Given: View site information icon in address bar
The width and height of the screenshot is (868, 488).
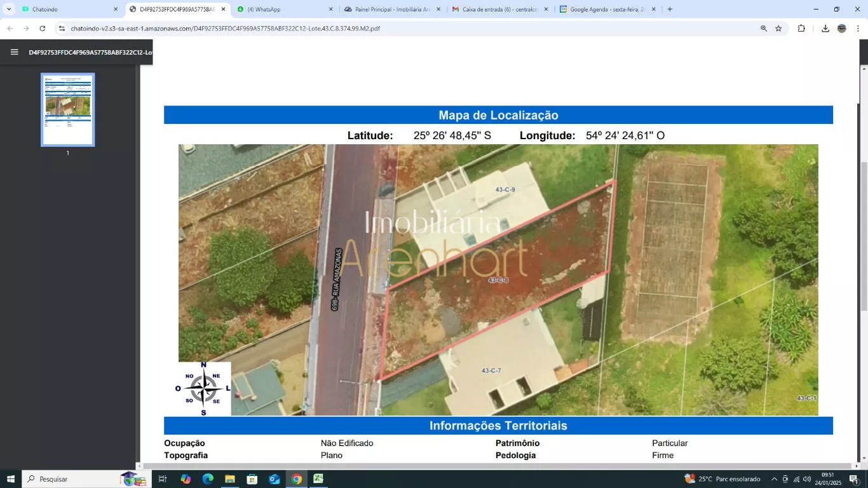Looking at the screenshot, I should click(x=62, y=29).
